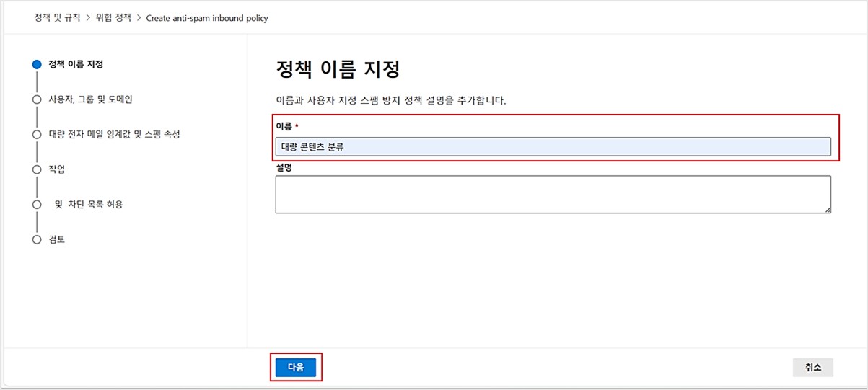This screenshot has width=868, height=390.
Task: Select the 정책 이름 지정 step label
Action: pyautogui.click(x=76, y=64)
